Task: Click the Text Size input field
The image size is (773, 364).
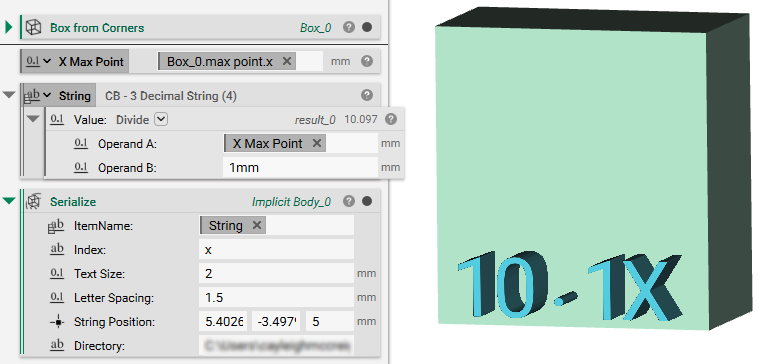Action: tap(276, 273)
